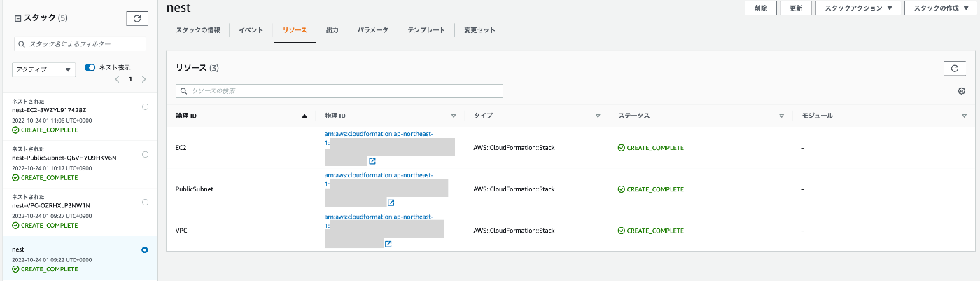This screenshot has width=980, height=281.
Task: Open EC2 physical ID external link icon
Action: 372,161
